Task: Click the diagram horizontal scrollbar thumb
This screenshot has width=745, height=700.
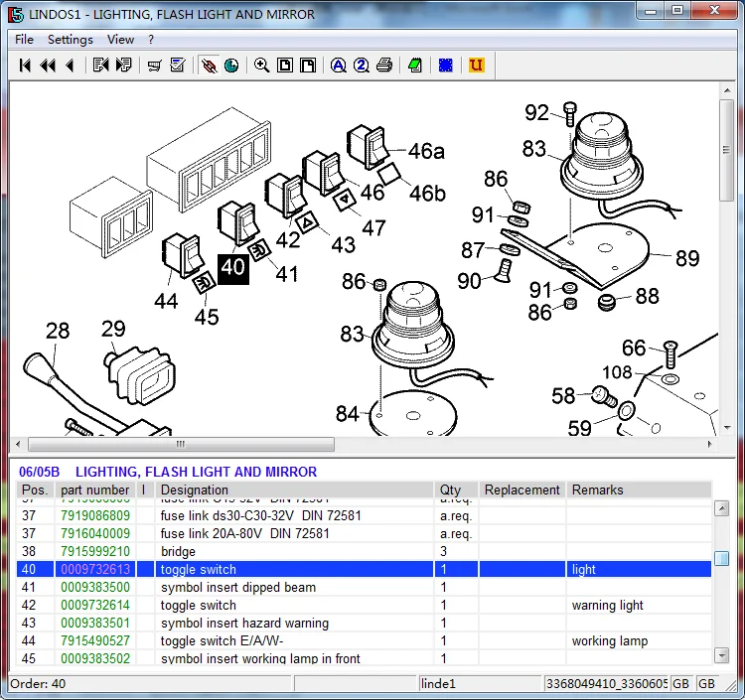Action: coord(181,445)
